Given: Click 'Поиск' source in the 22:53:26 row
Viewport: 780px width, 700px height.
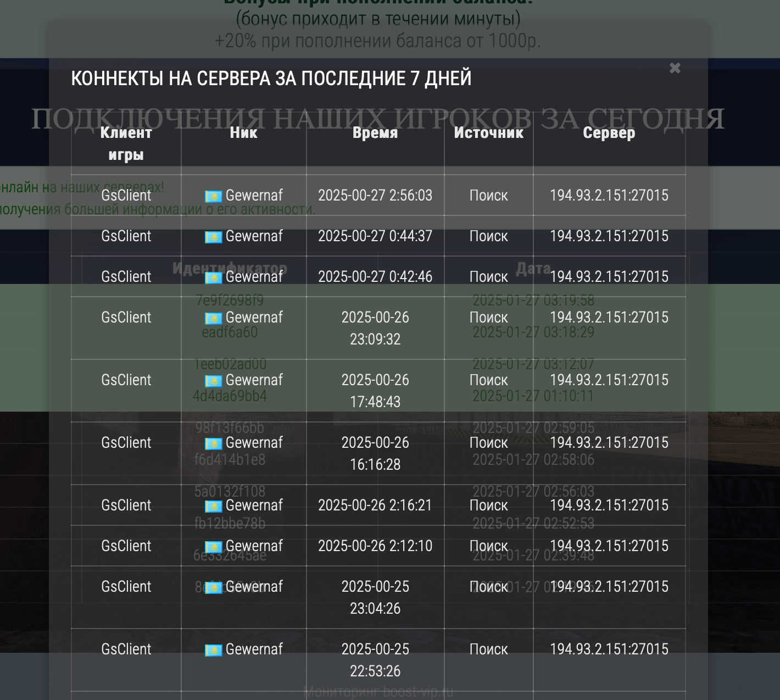Looking at the screenshot, I should point(489,649).
